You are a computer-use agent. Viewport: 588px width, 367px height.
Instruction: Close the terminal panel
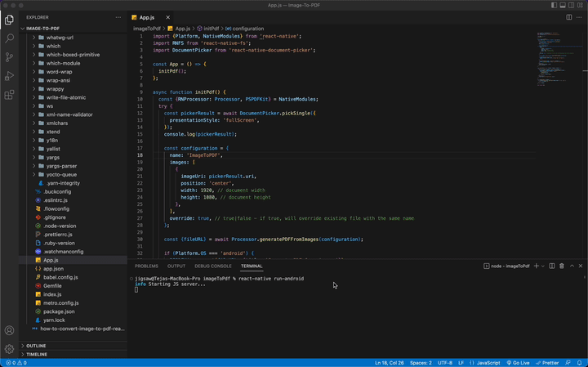coord(581,266)
